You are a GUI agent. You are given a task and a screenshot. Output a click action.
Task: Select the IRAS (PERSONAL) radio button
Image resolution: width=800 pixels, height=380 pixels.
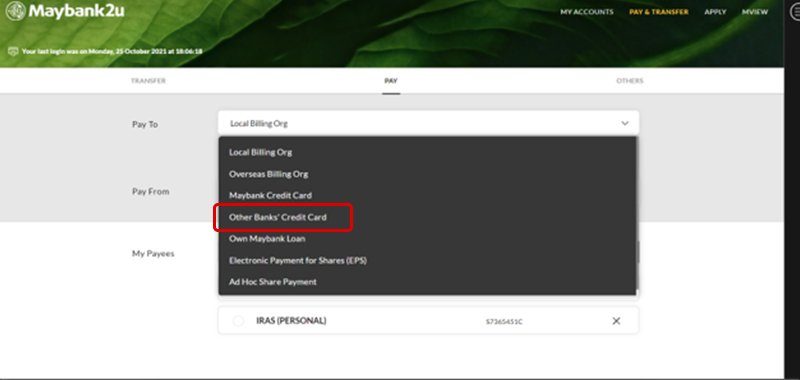(238, 321)
